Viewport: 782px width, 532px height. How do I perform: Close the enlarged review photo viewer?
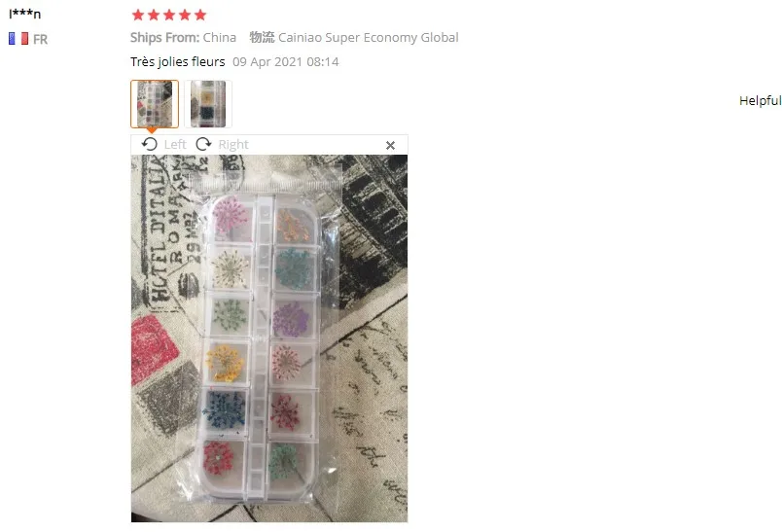coord(390,145)
